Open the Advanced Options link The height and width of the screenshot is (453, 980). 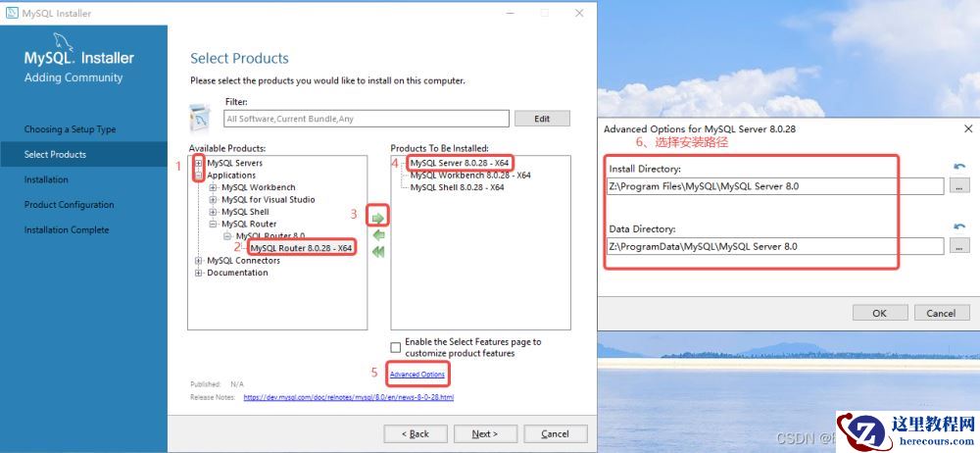click(416, 375)
